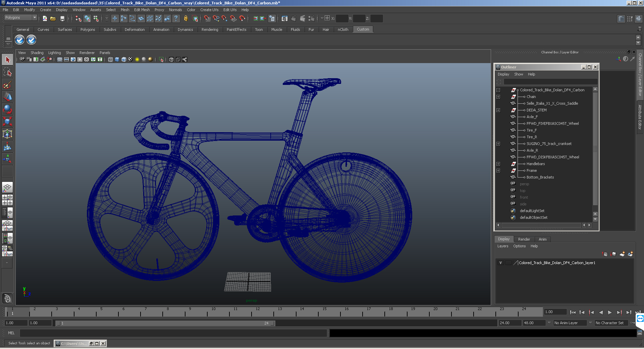Activate the Scale tool cube icon

click(x=7, y=121)
